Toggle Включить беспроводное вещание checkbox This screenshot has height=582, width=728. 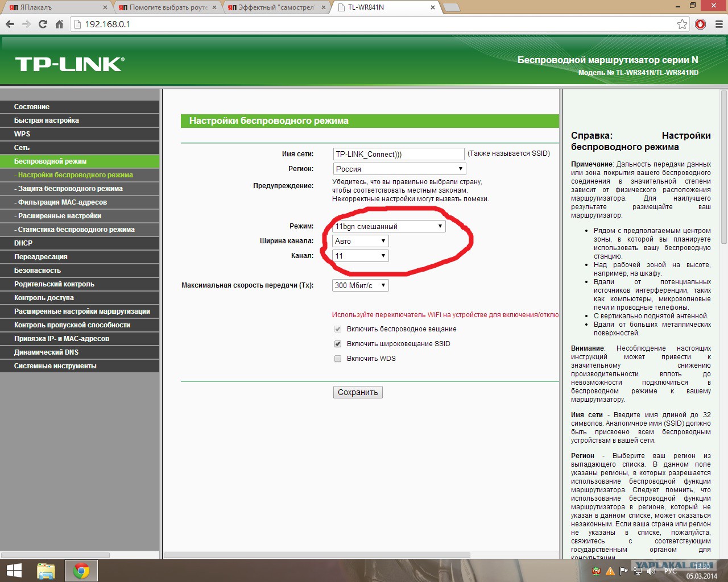(338, 329)
